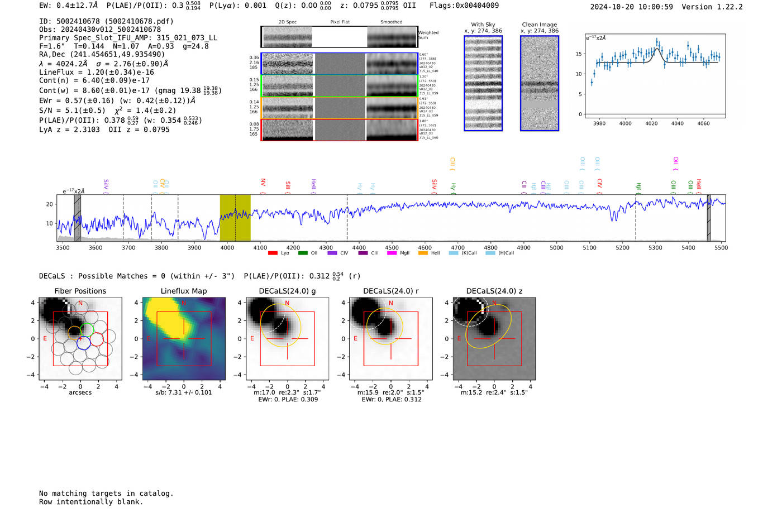Viewport: 782px width, 532px height.
Task: Click the Gaussian emission line fit plot
Action: [655, 76]
